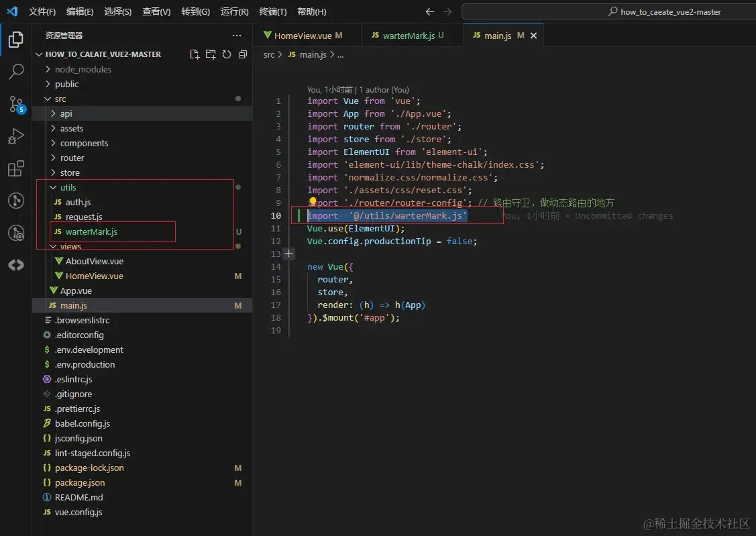Open the 编辑(E) menu
Image resolution: width=756 pixels, height=536 pixels.
(x=80, y=11)
